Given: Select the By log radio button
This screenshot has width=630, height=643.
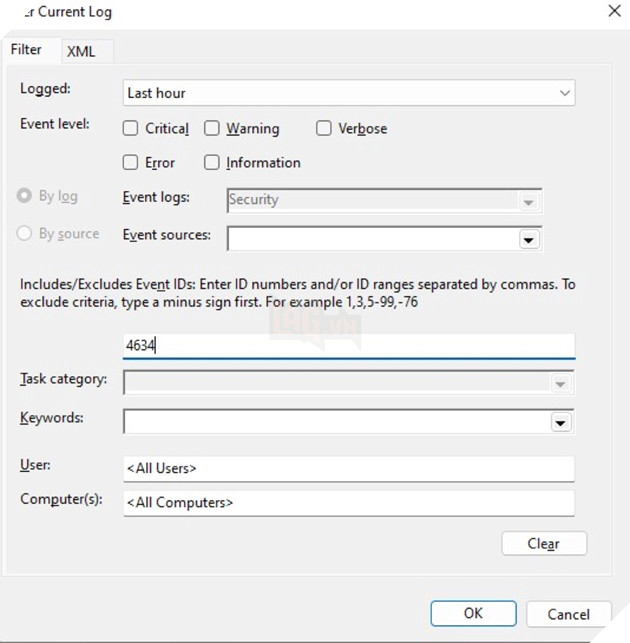Looking at the screenshot, I should click(25, 196).
